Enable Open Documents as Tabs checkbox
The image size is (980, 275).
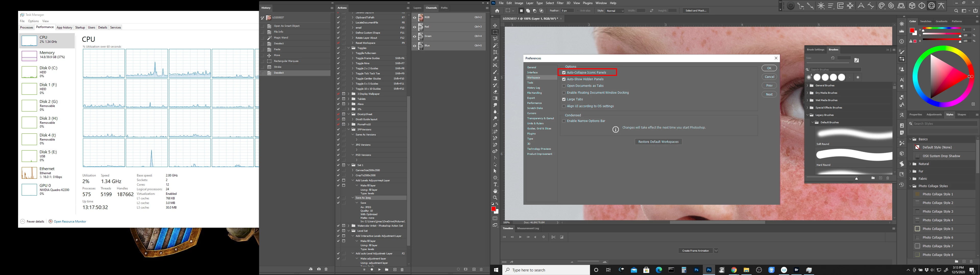pyautogui.click(x=564, y=86)
